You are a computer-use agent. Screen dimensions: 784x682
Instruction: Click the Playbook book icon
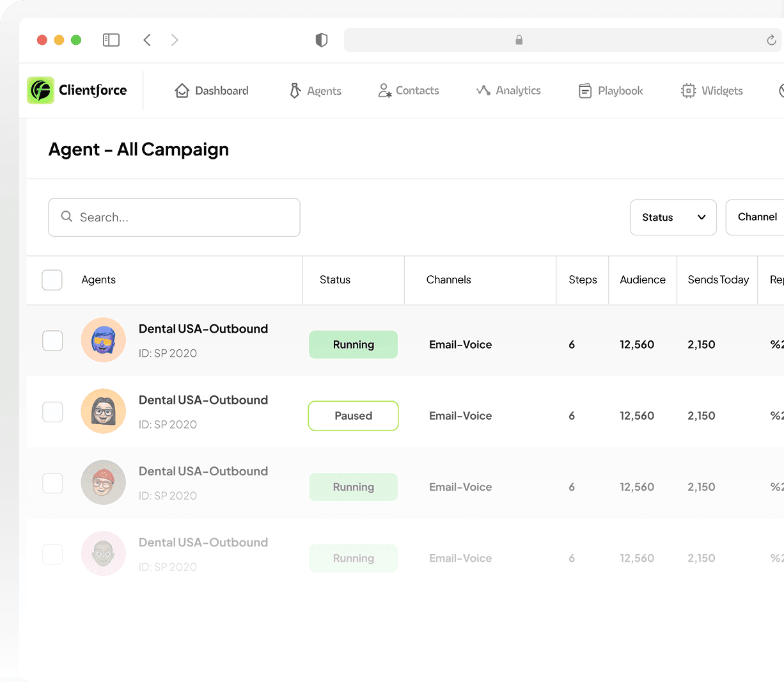pyautogui.click(x=584, y=90)
